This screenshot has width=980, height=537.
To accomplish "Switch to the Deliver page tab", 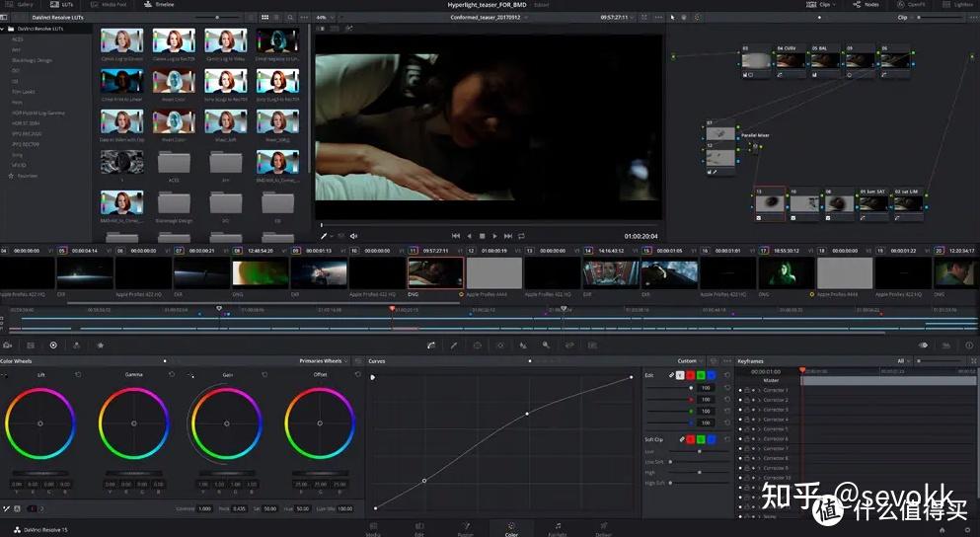I will pyautogui.click(x=602, y=530).
